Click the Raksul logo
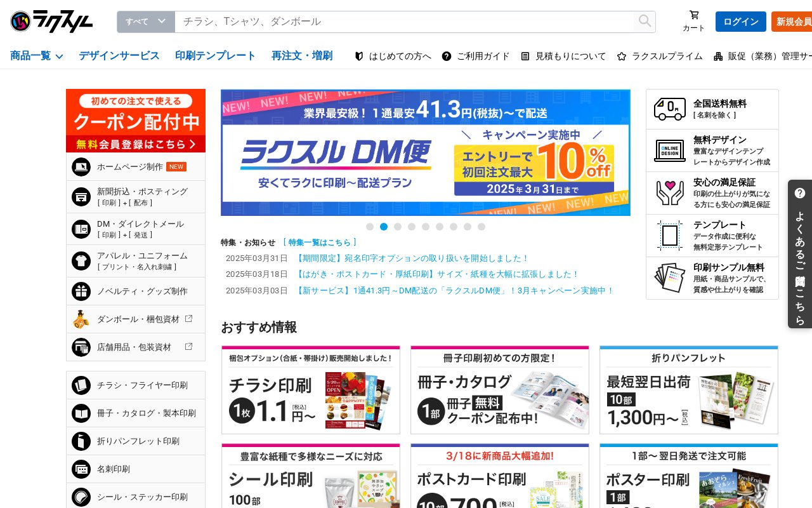 51,22
